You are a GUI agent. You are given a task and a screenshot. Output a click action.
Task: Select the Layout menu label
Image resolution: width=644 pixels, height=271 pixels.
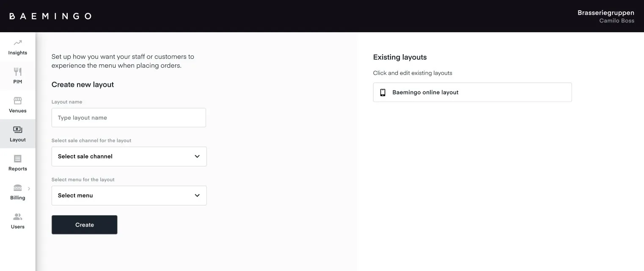(18, 140)
